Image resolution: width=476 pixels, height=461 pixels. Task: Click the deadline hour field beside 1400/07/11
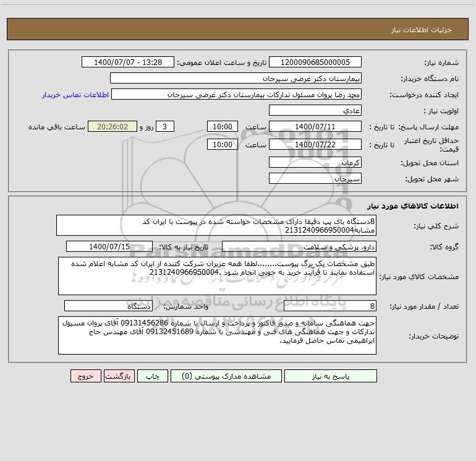(x=222, y=126)
